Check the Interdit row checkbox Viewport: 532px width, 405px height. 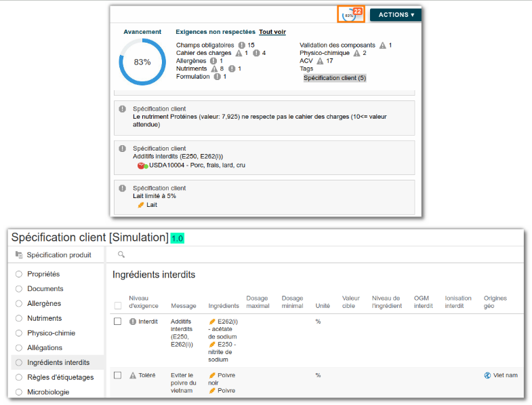[x=117, y=322]
